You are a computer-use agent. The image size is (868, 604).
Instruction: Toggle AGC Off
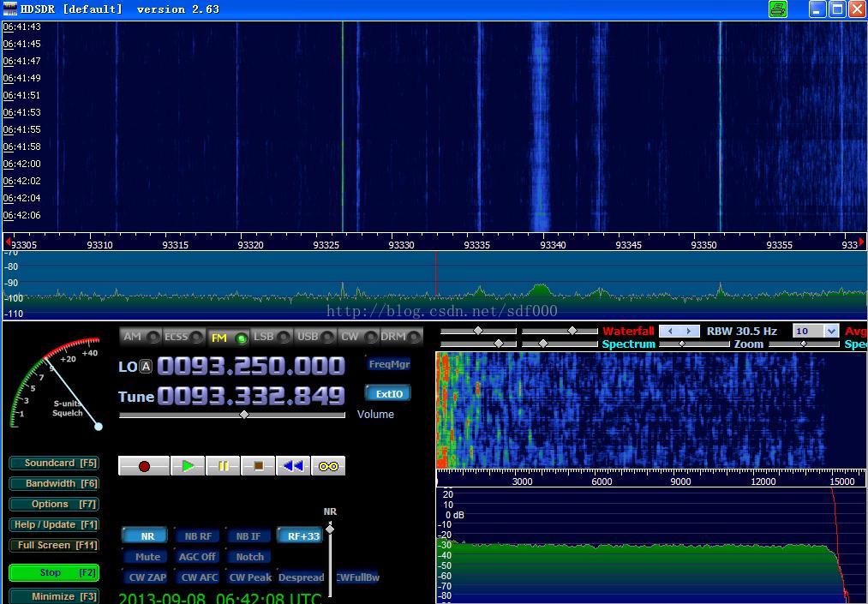[197, 556]
